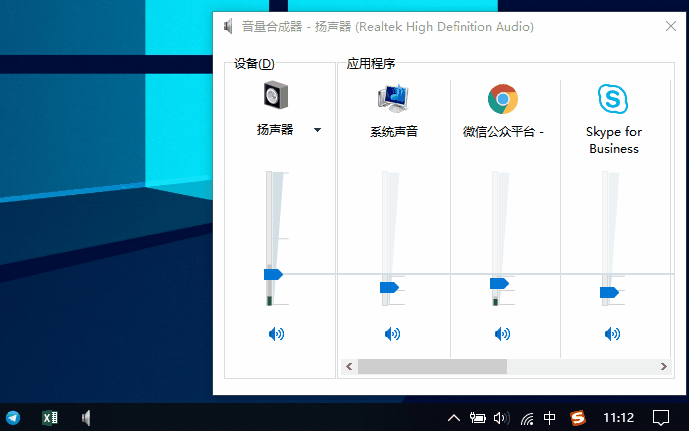
Task: Toggle the 中 IME language indicator
Action: pos(550,418)
